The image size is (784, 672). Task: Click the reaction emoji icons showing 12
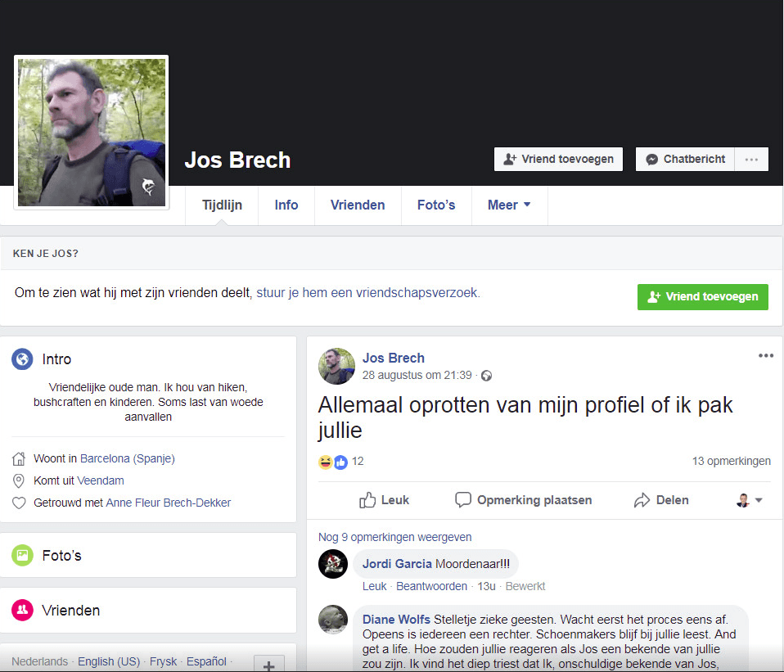(333, 462)
